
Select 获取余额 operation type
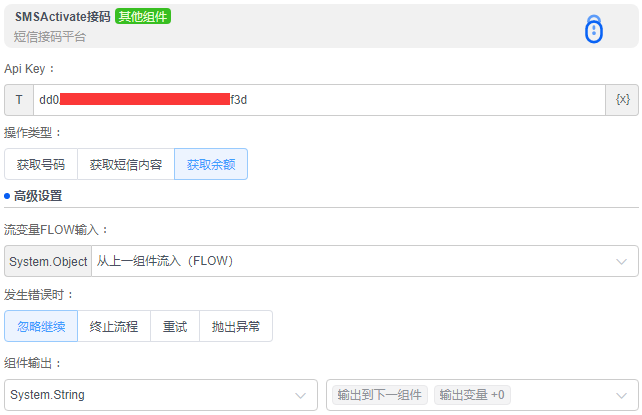[x=211, y=165]
